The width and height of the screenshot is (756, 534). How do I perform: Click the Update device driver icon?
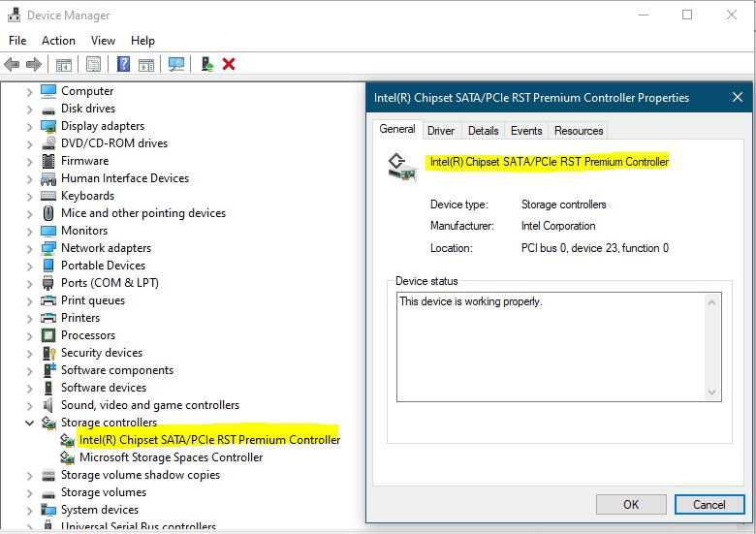(x=207, y=65)
